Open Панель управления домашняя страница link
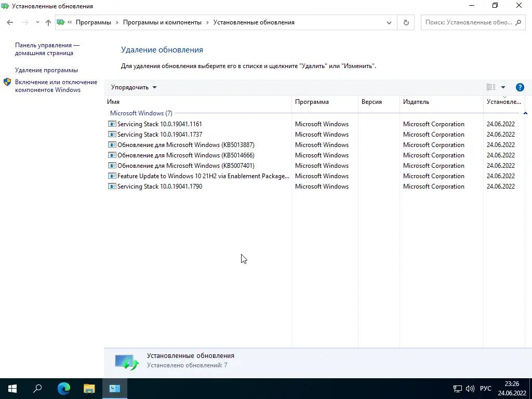Viewport: 532px width, 399px height. 47,49
